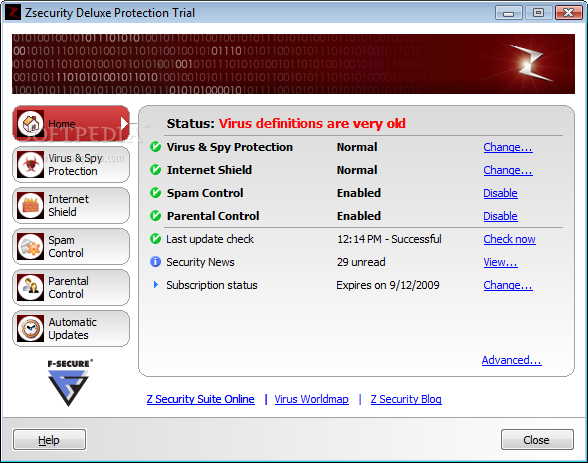Image resolution: width=588 pixels, height=463 pixels.
Task: Click the window title 'Zsecurity Deluxe Protection Trial'
Action: pos(110,13)
